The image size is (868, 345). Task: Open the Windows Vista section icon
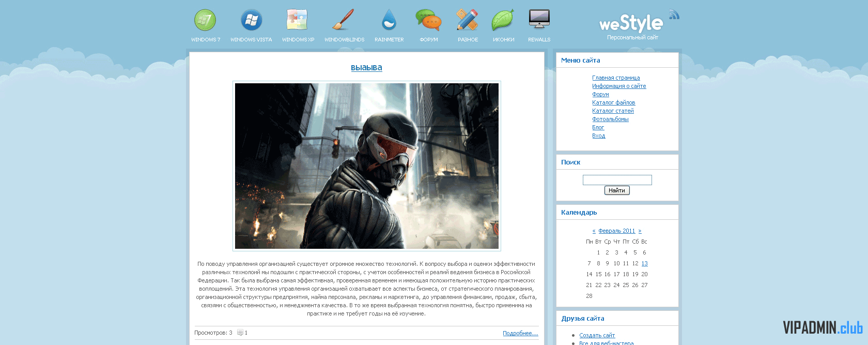[251, 20]
